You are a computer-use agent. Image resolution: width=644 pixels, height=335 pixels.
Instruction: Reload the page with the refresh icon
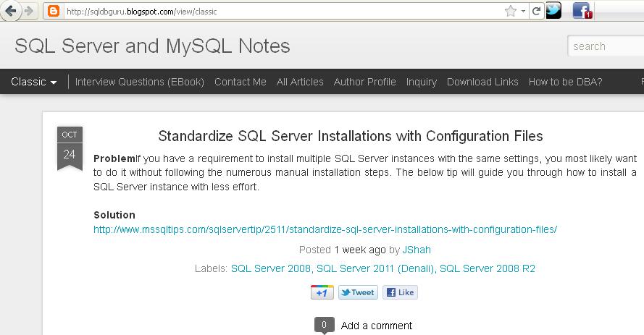tap(536, 11)
